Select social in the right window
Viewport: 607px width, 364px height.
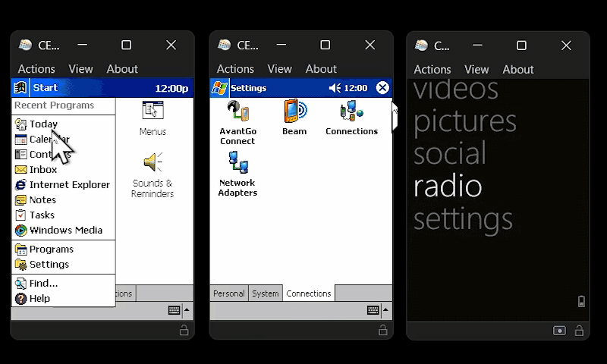pos(449,153)
